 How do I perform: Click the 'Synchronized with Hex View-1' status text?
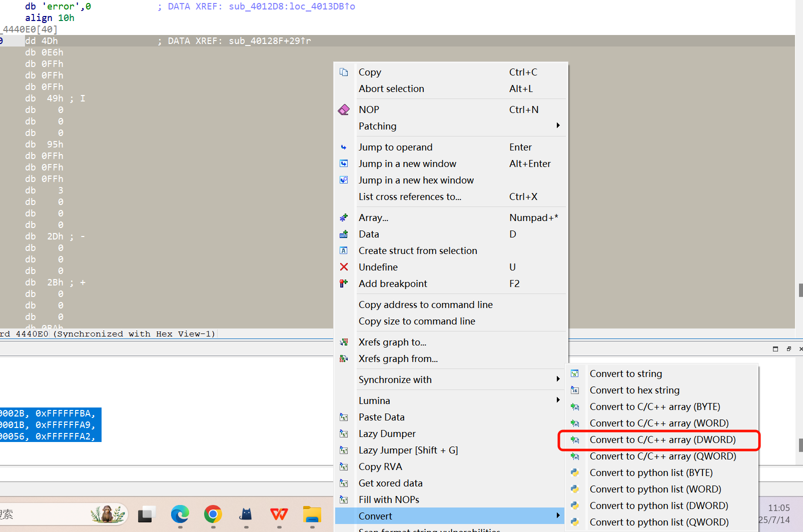point(134,334)
